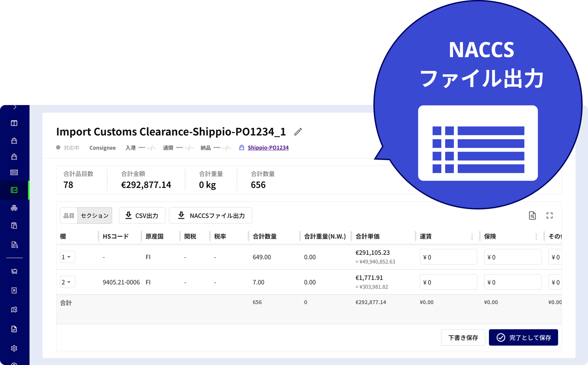Click the pencil to edit the clearance title
The image size is (588, 365).
pos(299,132)
